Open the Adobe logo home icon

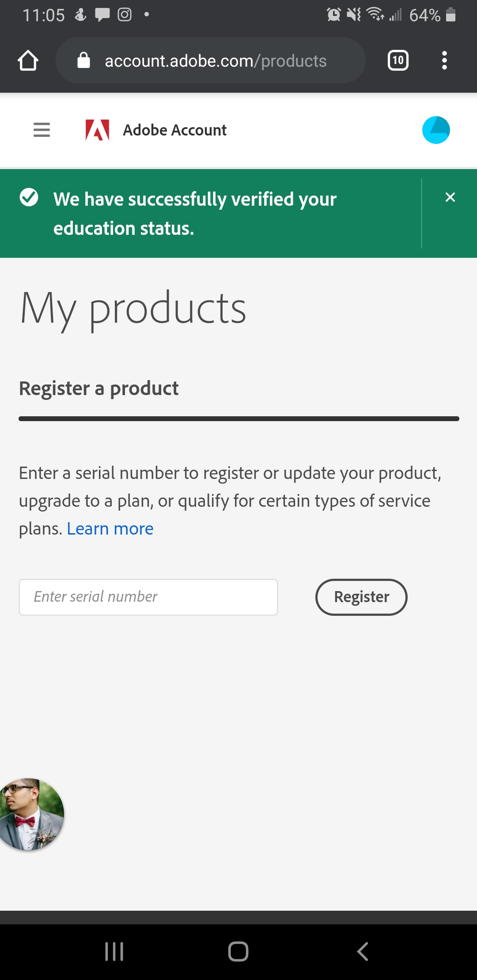(x=97, y=130)
